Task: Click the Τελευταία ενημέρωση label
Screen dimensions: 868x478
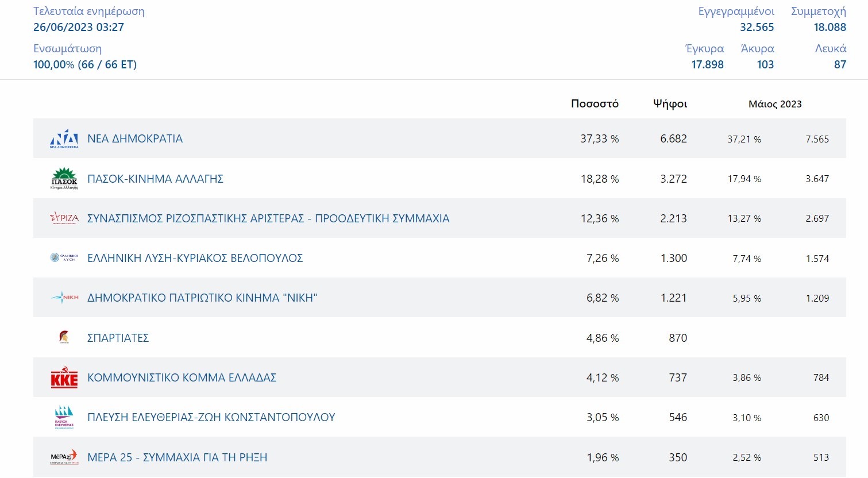Action: (89, 11)
